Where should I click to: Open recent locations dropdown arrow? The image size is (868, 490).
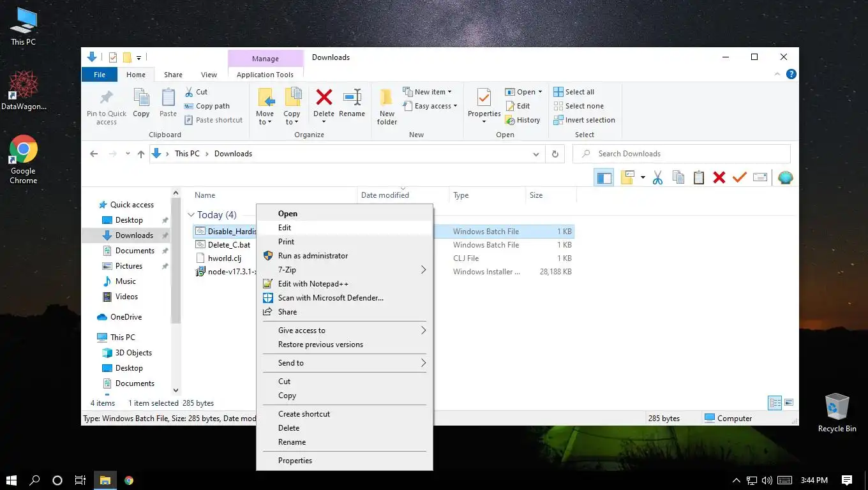tap(128, 154)
